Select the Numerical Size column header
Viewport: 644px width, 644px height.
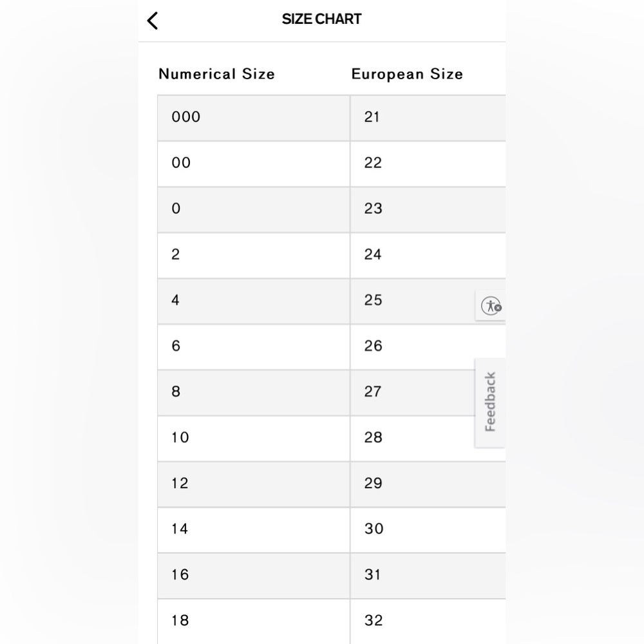point(216,74)
